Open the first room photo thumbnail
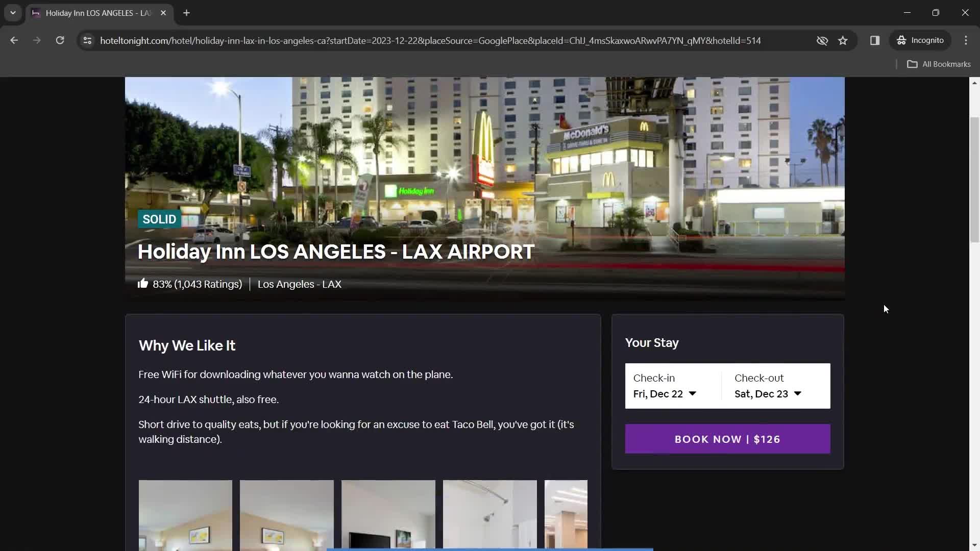Viewport: 980px width, 551px height. [185, 515]
